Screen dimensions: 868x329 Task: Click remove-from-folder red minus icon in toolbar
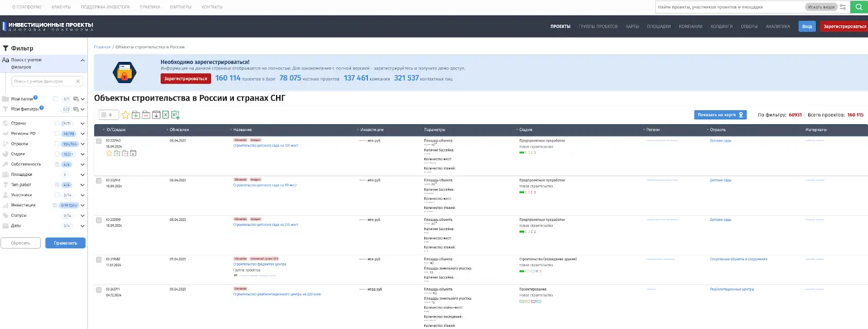coord(146,115)
